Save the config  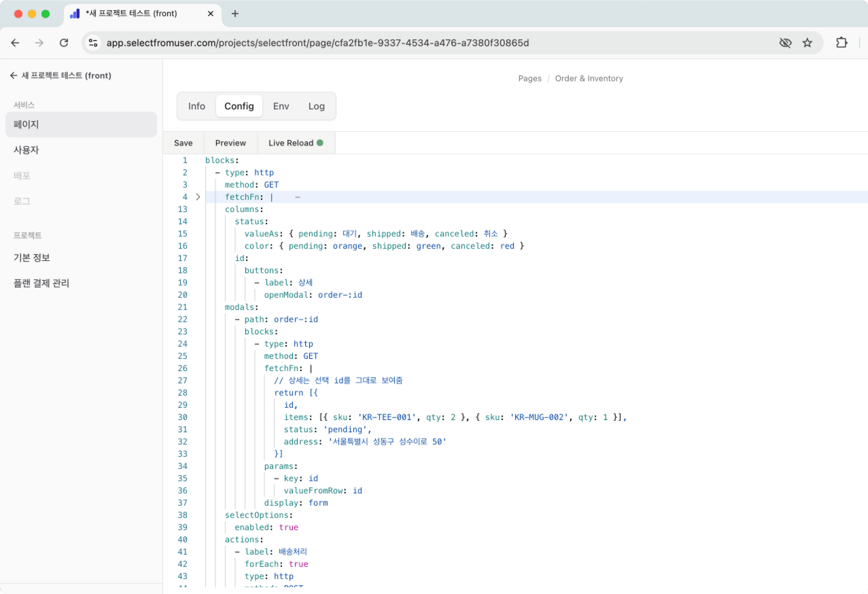(183, 143)
